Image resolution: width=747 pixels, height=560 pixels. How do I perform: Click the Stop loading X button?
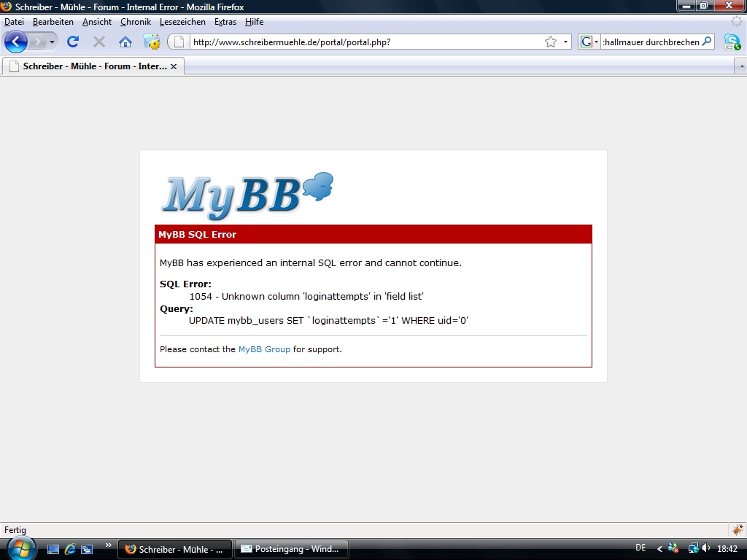[99, 42]
